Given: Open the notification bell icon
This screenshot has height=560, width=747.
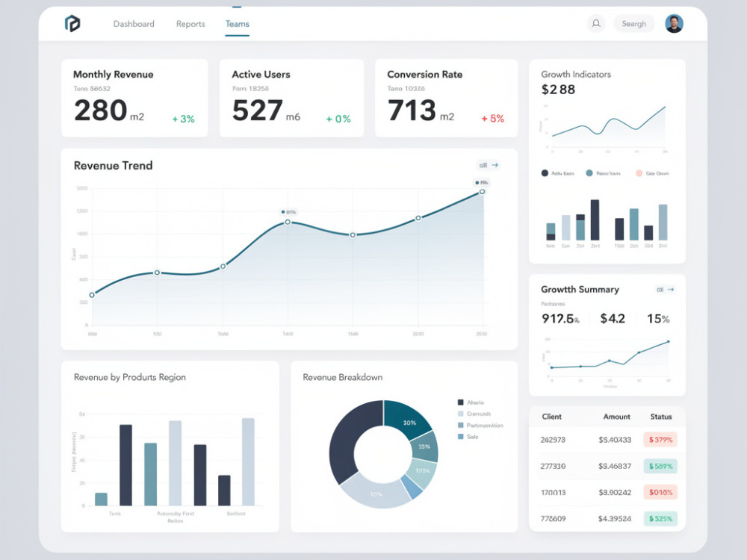Looking at the screenshot, I should point(595,23).
